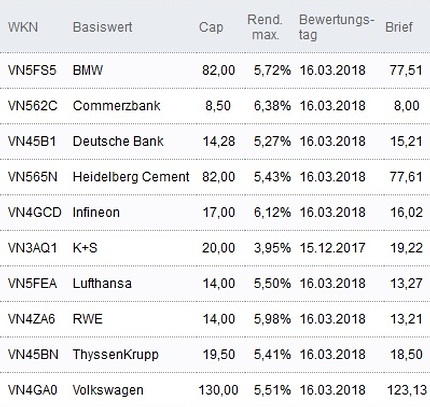
Task: Open the VN5FEA Lufthansa certificate
Action: tap(32, 283)
